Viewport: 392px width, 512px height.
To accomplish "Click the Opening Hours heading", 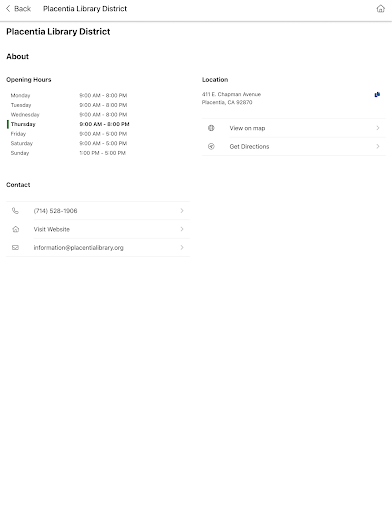I will point(29,80).
